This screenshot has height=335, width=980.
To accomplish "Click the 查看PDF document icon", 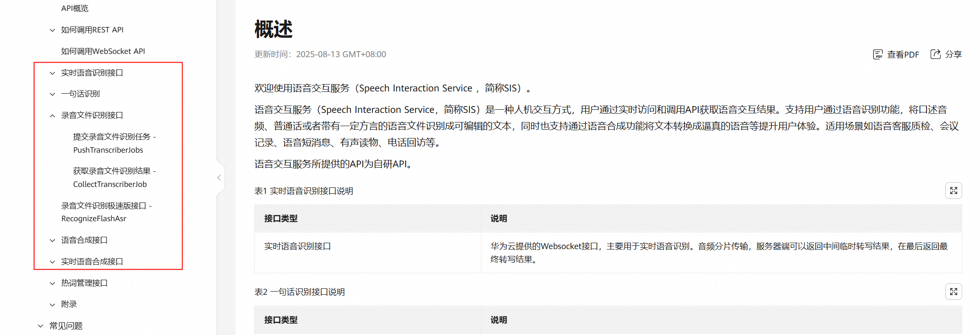I will (878, 54).
